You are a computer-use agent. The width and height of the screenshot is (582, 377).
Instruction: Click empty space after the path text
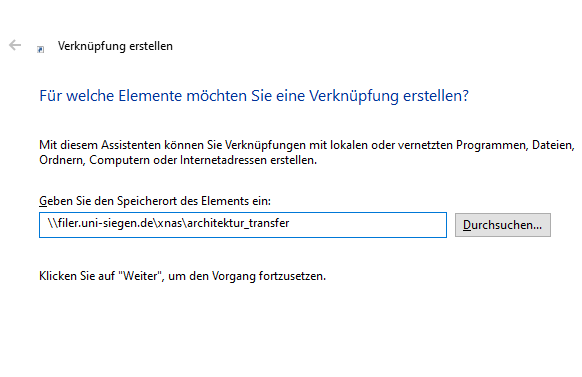[x=367, y=225]
